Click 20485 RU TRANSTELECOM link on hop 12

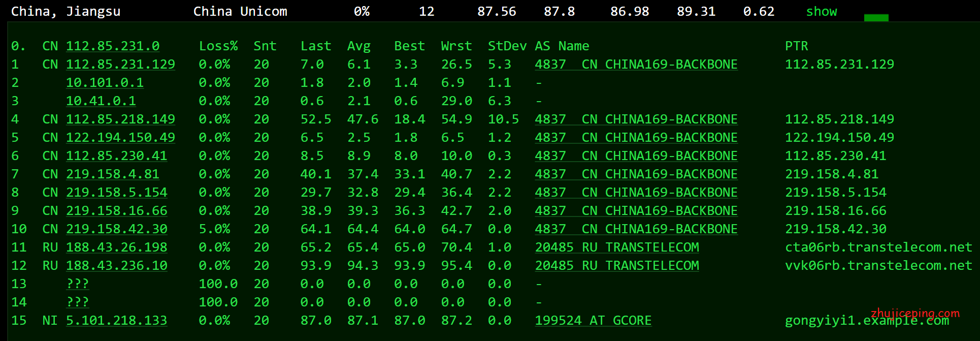coord(616,266)
